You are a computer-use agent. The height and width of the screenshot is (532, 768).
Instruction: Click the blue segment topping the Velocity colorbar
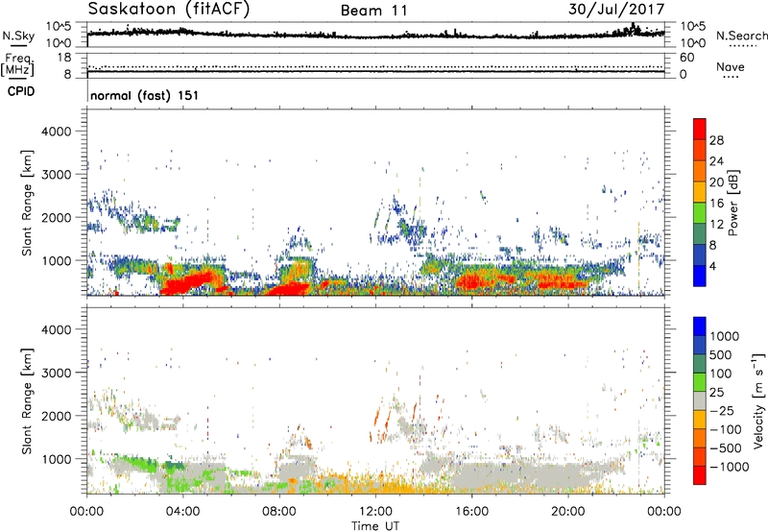click(700, 326)
